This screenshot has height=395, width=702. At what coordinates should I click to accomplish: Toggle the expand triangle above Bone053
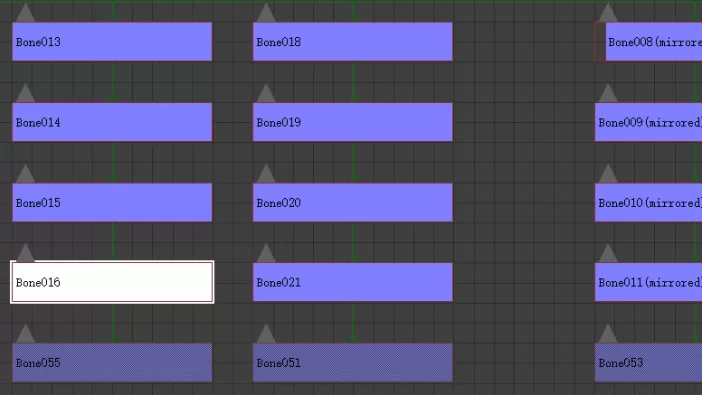pos(608,334)
